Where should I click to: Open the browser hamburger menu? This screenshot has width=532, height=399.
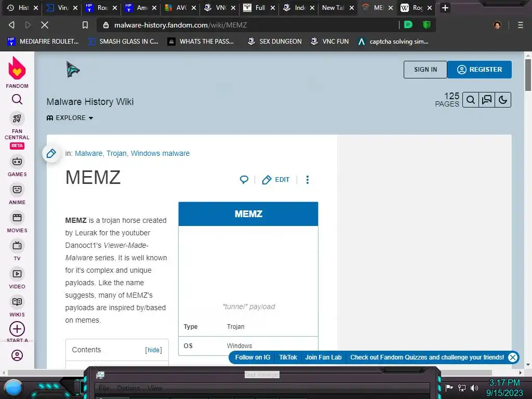click(x=520, y=25)
